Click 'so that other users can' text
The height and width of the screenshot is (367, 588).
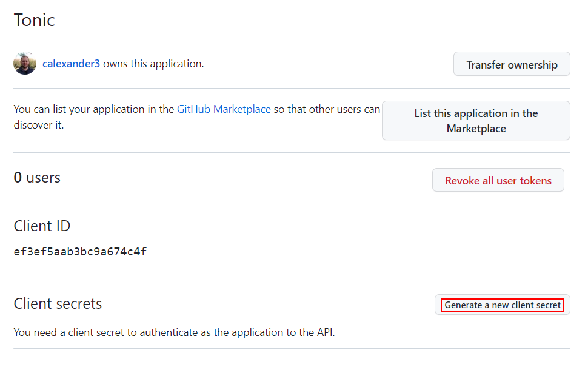coord(327,109)
